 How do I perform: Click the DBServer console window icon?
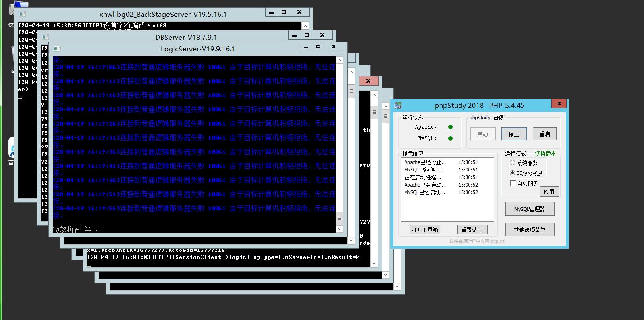45,37
